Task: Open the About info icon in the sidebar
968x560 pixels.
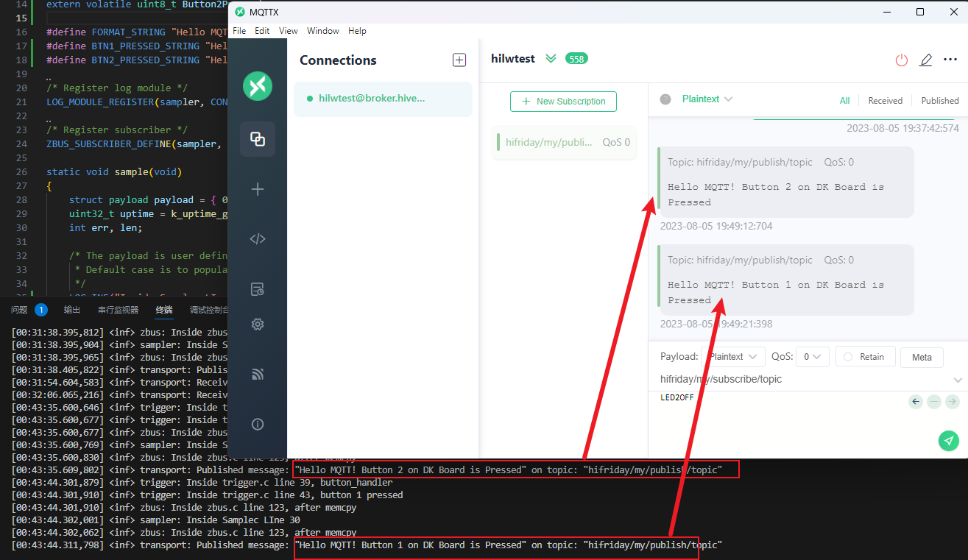Action: click(258, 424)
